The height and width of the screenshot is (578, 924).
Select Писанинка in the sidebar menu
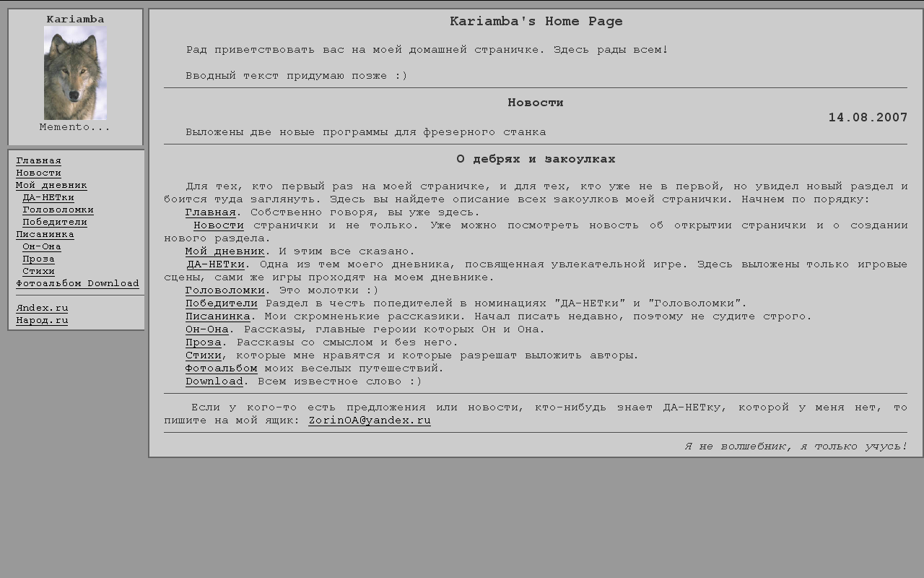pyautogui.click(x=45, y=235)
